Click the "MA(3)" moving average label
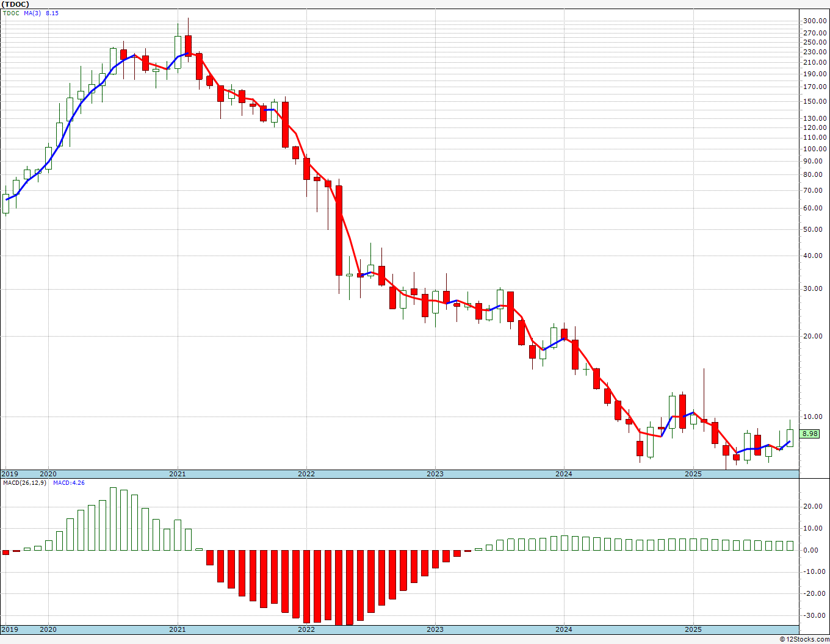The height and width of the screenshot is (644, 830). (33, 13)
